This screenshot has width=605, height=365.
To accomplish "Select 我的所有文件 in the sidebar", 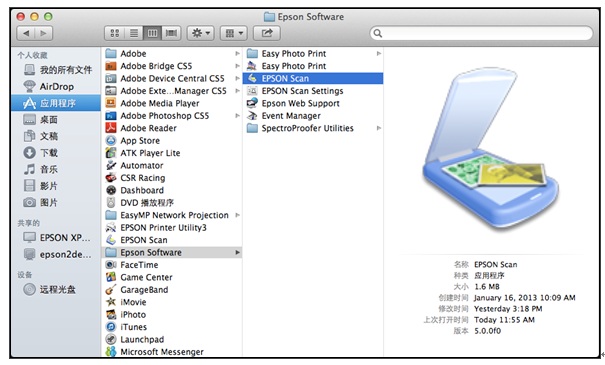I will tap(56, 70).
